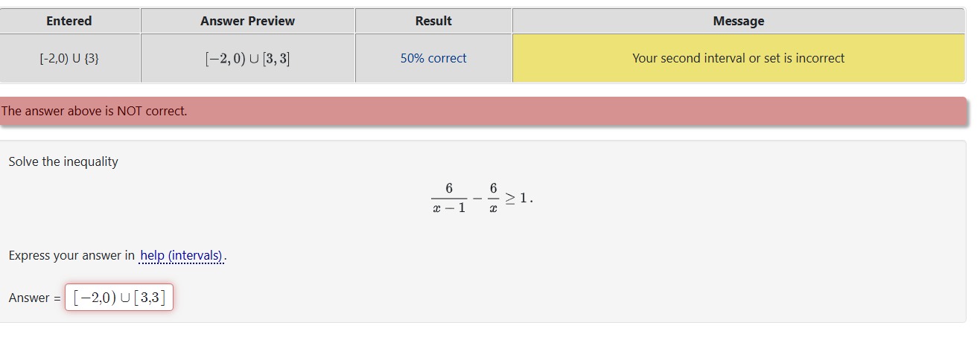Click the Result column header

(433, 21)
